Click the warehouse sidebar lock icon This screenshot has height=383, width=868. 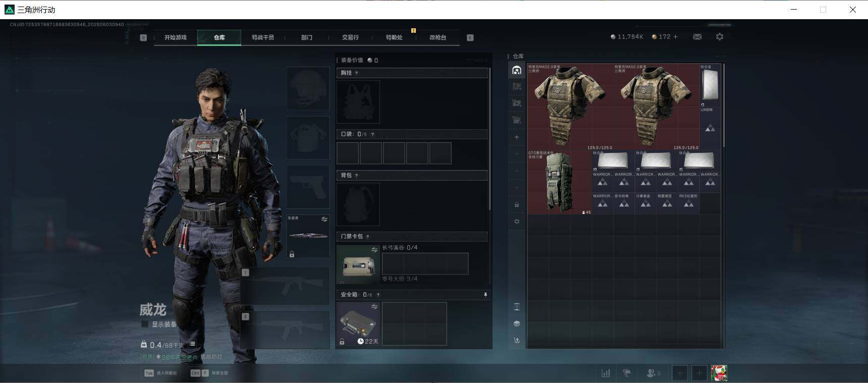pos(517,205)
